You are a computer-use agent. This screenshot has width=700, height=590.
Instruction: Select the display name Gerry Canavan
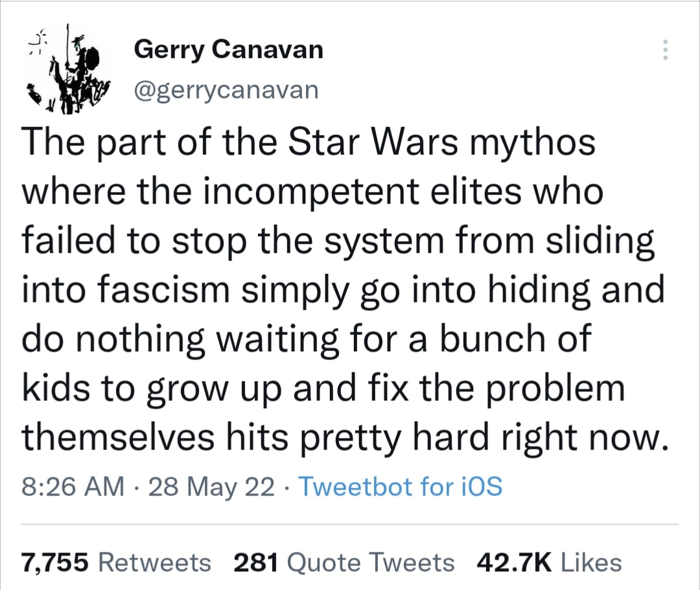point(229,49)
